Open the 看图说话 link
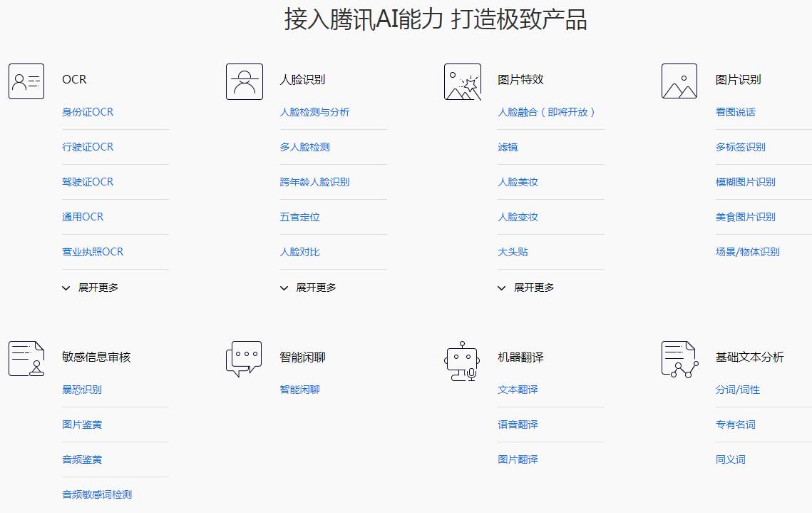Viewport: 812px width, 513px height. (x=735, y=112)
